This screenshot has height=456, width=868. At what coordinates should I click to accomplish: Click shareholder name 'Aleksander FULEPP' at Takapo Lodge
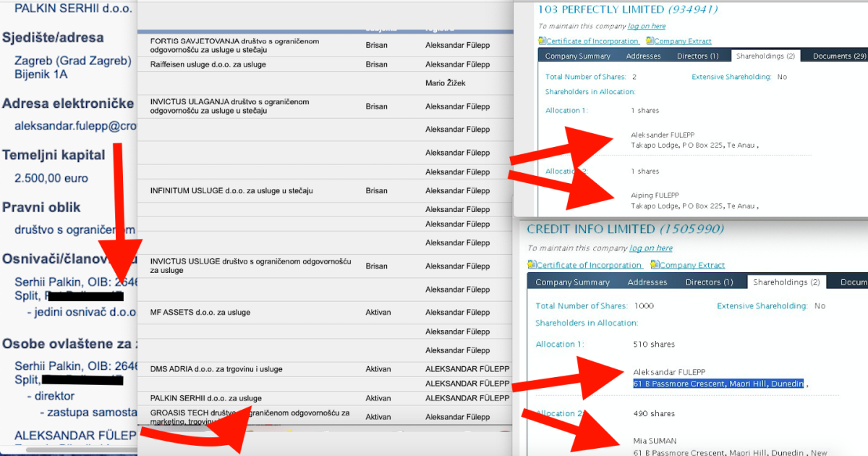coord(662,135)
